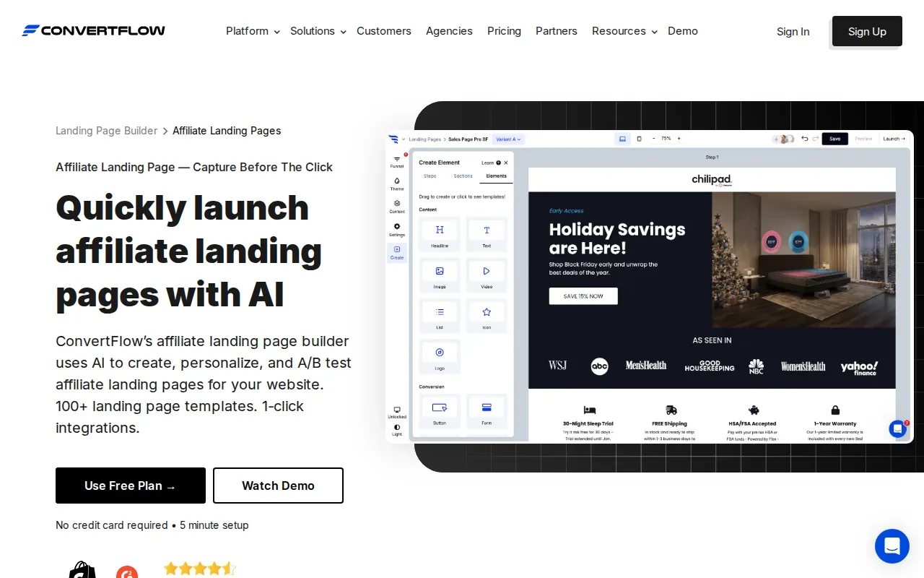Switch to desktop preview in the builder
This screenshot has width=924, height=578.
point(622,139)
